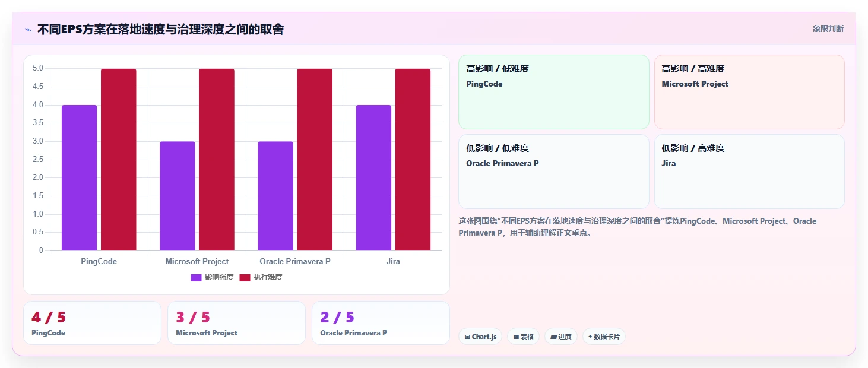868x368 pixels.
Task: Click the Chart.js tag
Action: point(480,337)
